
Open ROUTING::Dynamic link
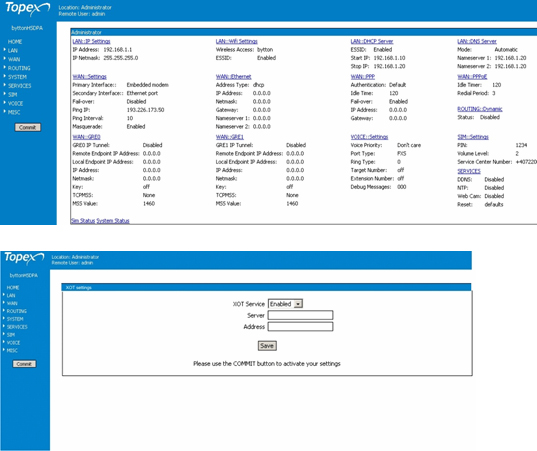tap(479, 109)
